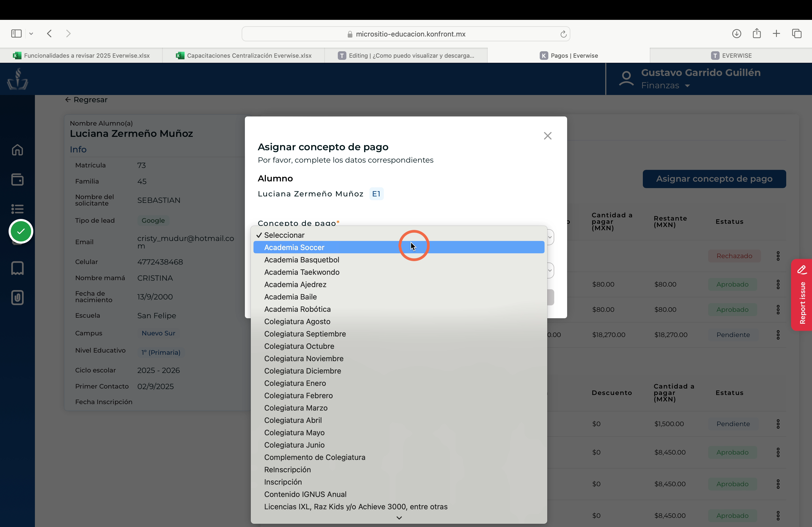Click the Safari downloads icon
Screen dimensions: 812x527
tap(737, 33)
